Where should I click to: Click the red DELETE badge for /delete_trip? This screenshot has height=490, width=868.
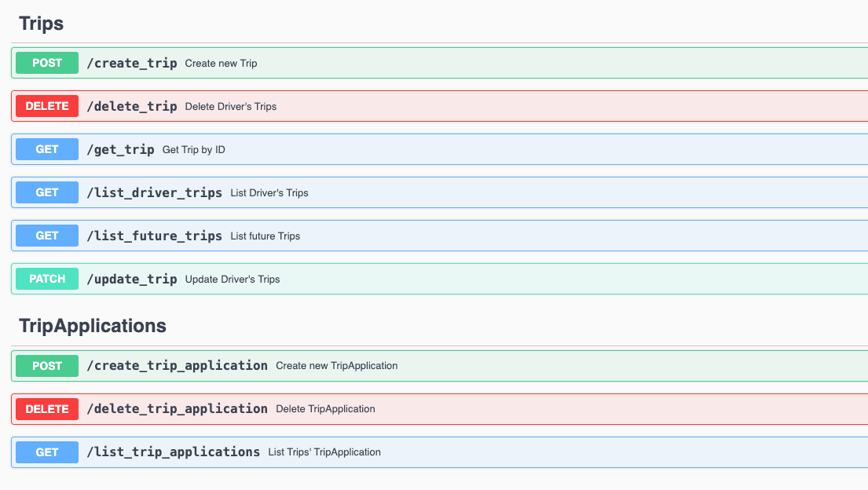coord(47,106)
